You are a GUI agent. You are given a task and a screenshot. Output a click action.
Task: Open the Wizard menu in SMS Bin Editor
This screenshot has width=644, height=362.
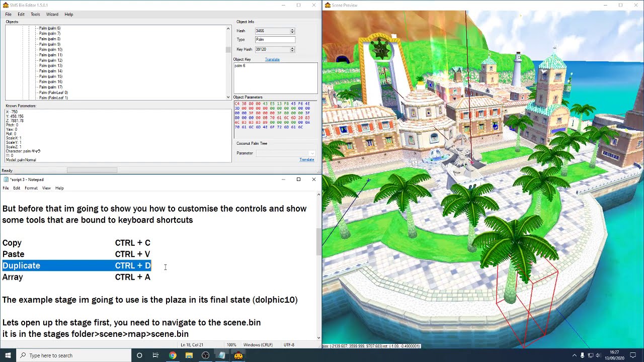(52, 15)
